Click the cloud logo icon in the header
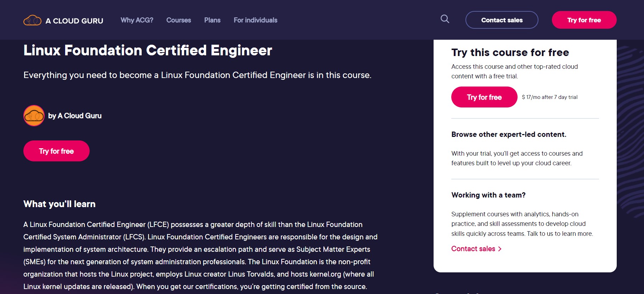 (32, 20)
